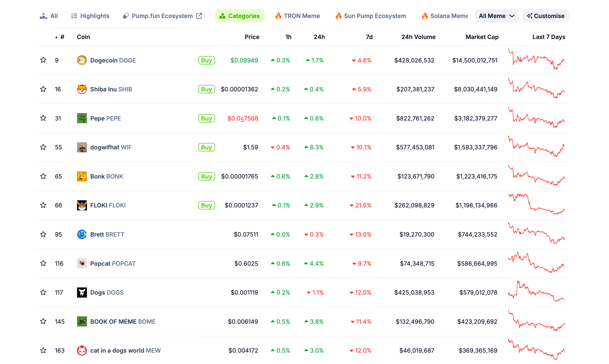Sort by 24h Volume column header
The height and width of the screenshot is (364, 609).
418,37
